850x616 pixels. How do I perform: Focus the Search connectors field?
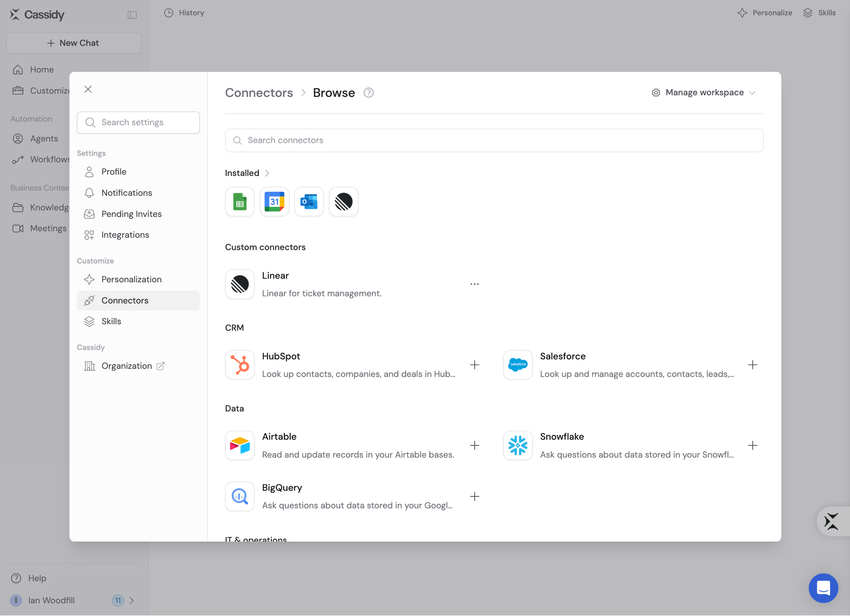[494, 140]
